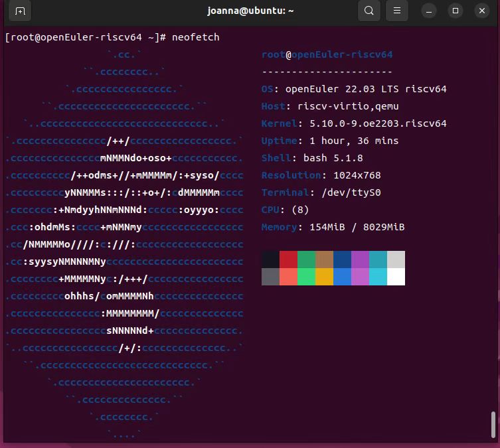Viewport: 500px width, 448px height.
Task: Click the salmon red color block, bottom row
Action: pos(289,277)
